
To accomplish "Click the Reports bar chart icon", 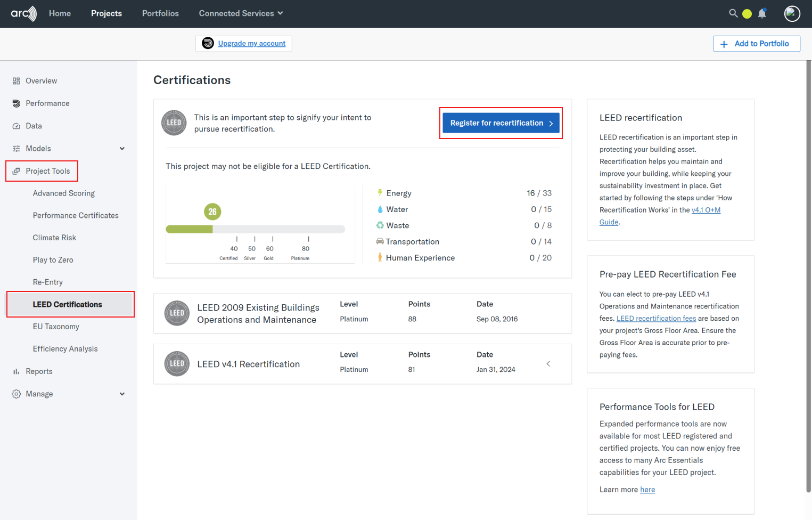I will 16,371.
